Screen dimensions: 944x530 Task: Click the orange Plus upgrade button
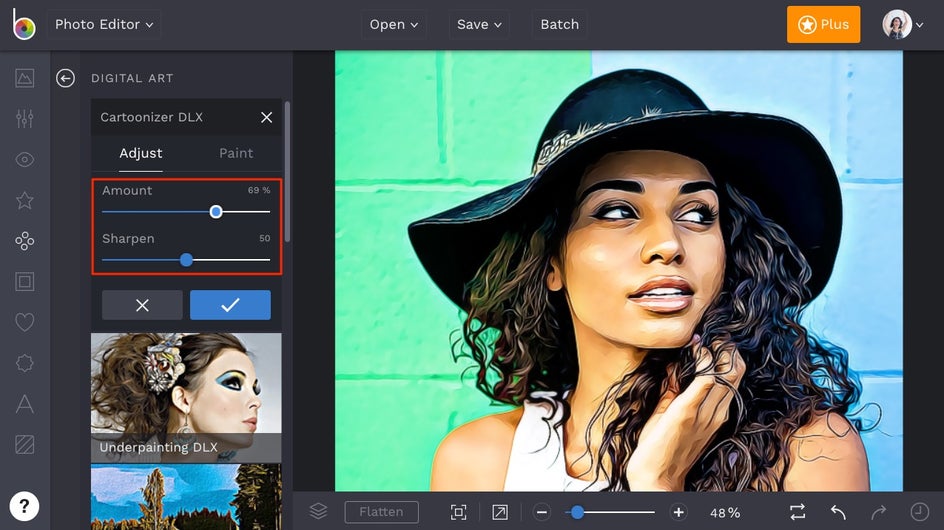click(x=823, y=24)
